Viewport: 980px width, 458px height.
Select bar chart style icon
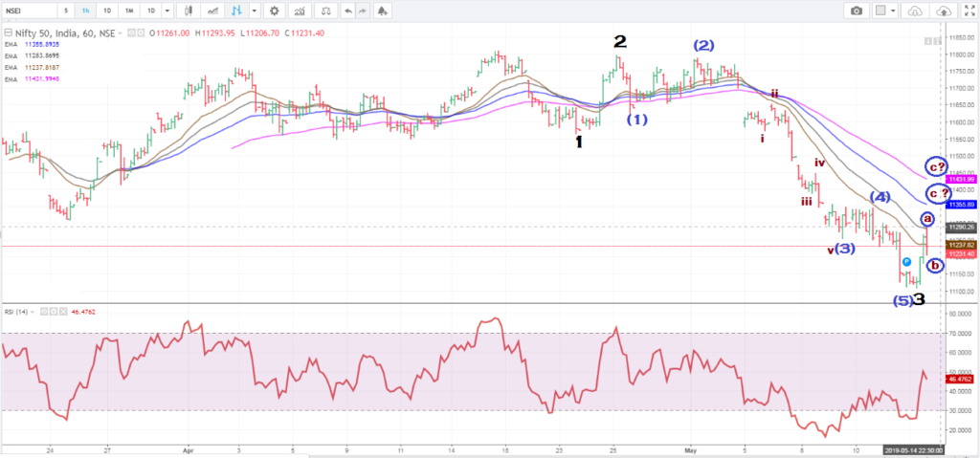(x=236, y=11)
